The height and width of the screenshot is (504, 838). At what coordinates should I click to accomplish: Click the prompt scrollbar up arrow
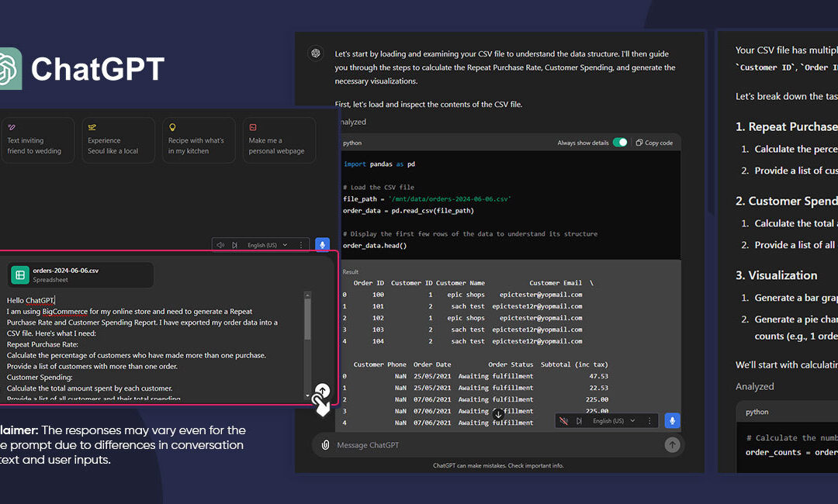click(x=307, y=294)
